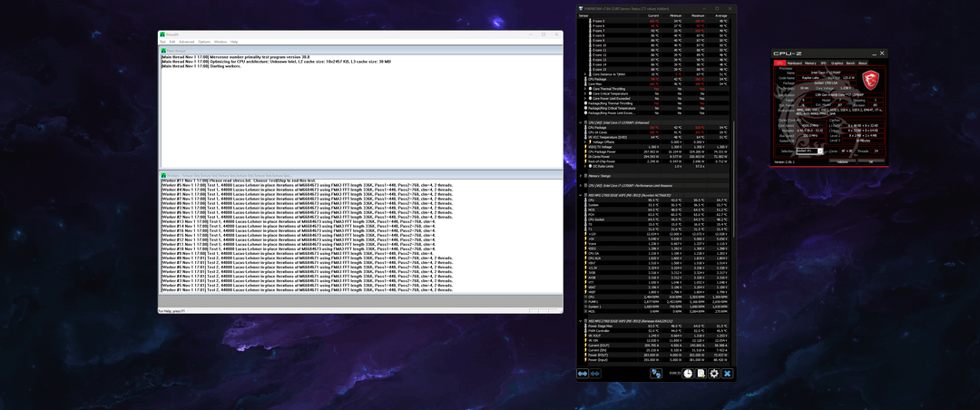Expand the Core Distance to TjMAX row

(x=585, y=74)
